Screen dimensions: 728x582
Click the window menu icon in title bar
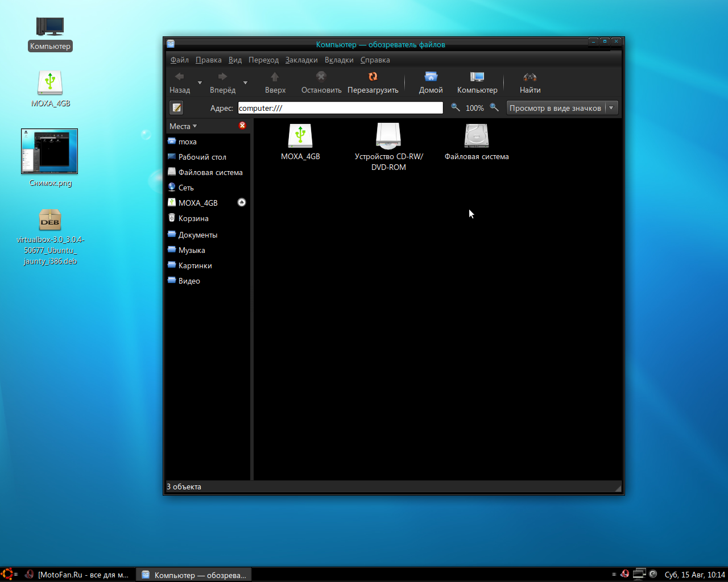(x=171, y=44)
